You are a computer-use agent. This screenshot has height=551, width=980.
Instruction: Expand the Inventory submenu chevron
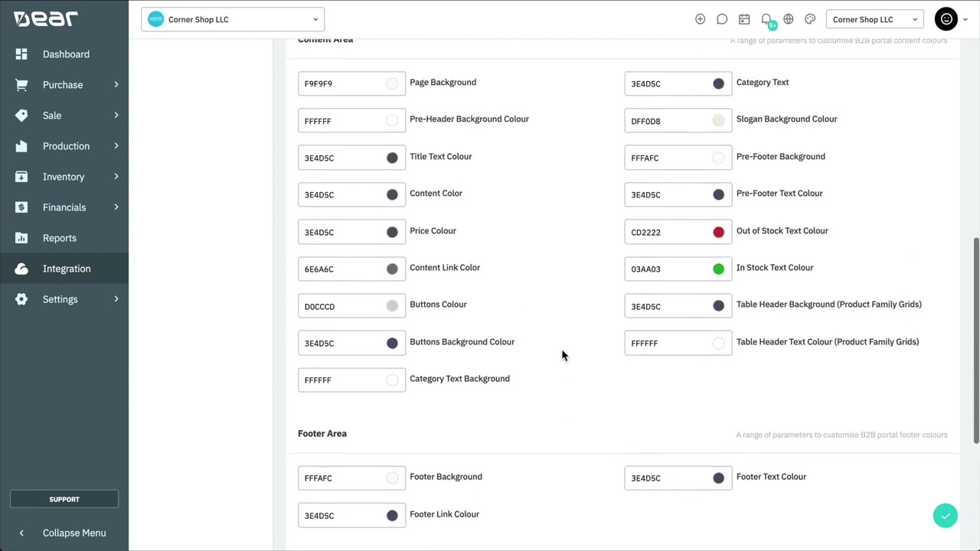[116, 176]
